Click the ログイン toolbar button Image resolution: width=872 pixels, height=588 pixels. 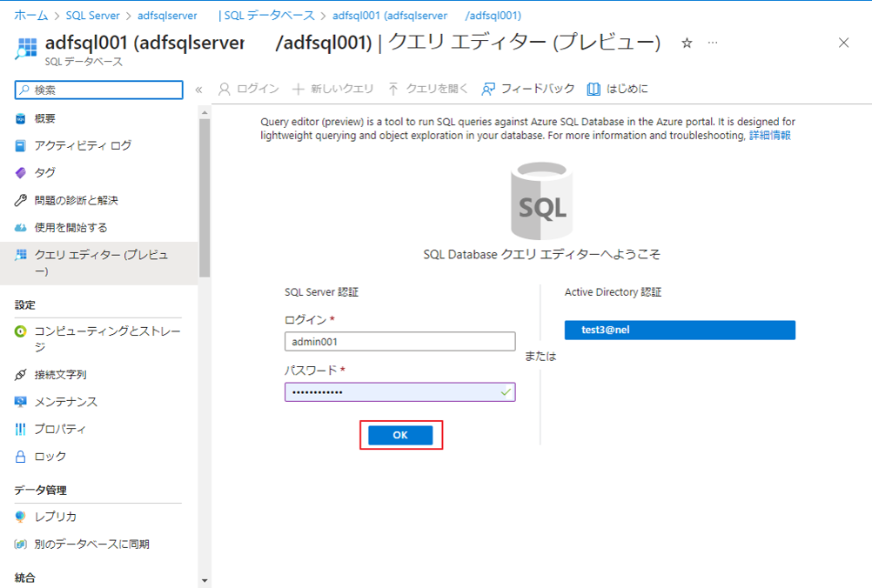[x=249, y=89]
